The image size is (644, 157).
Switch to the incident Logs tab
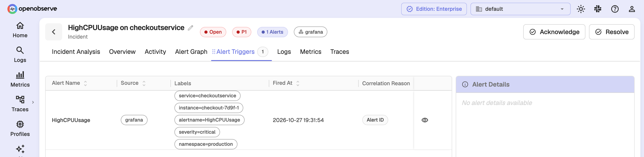pos(284,52)
